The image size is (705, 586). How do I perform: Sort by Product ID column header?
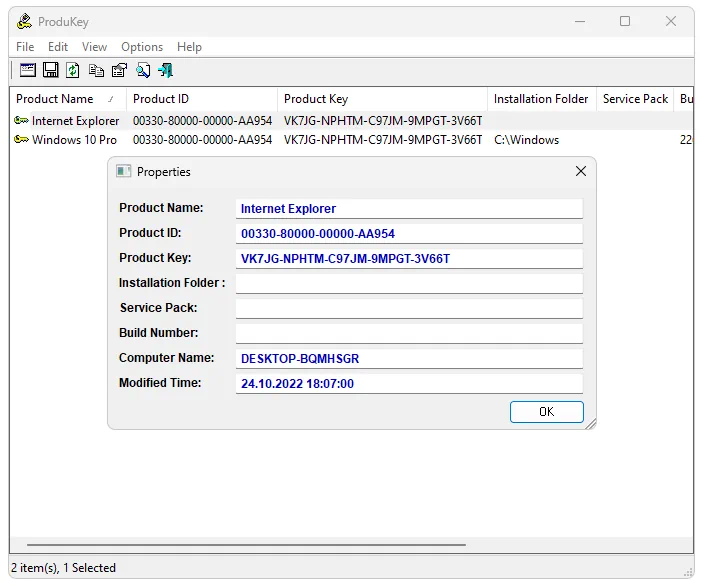click(x=202, y=98)
